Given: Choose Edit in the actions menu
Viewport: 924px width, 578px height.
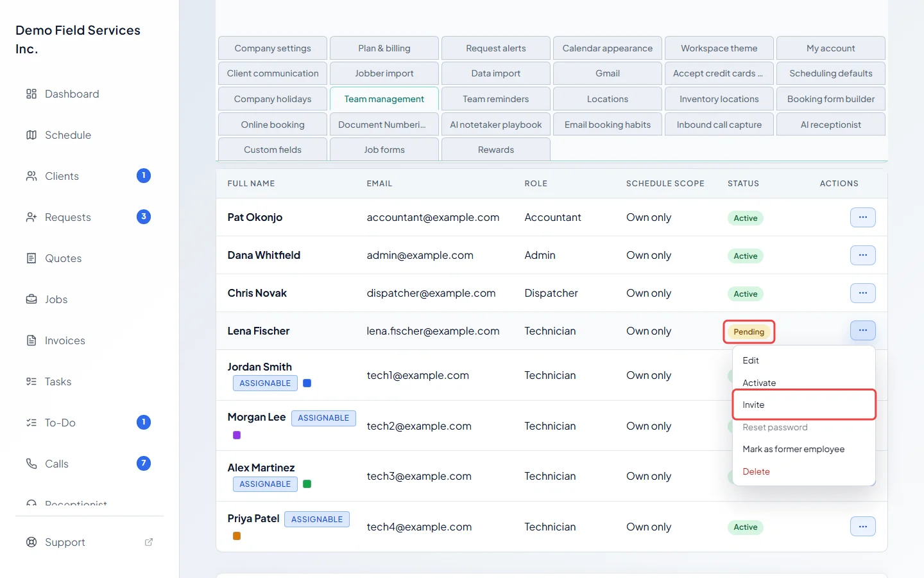Looking at the screenshot, I should pyautogui.click(x=803, y=360).
